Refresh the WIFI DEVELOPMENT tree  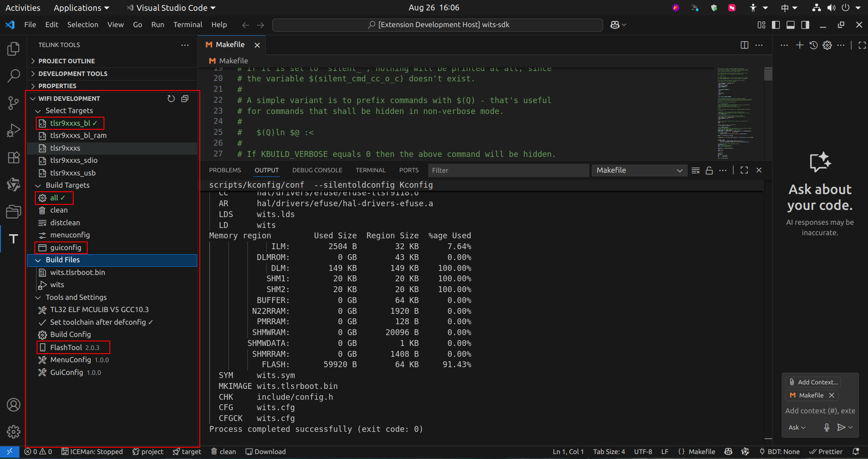coord(170,99)
